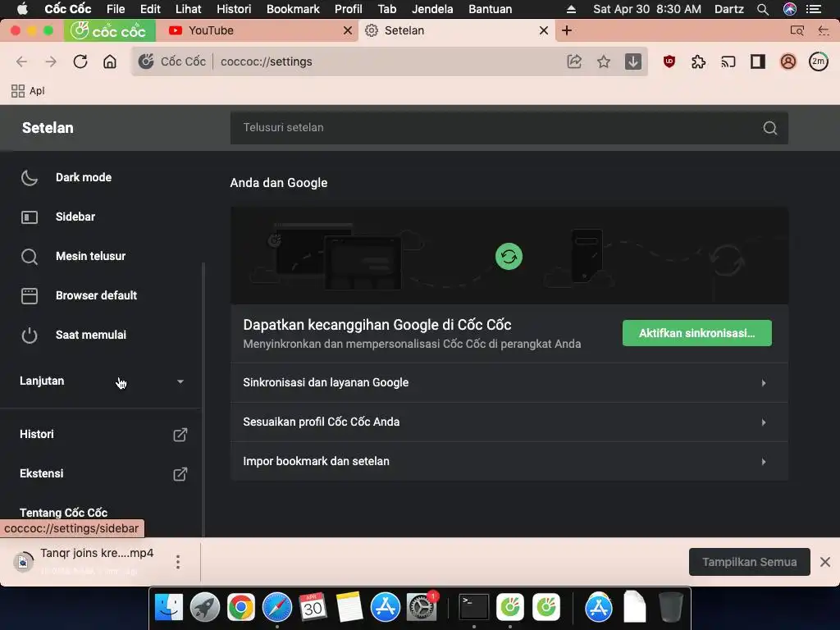Open Safari compass in dock
Screen dimensions: 840x630
[x=277, y=608]
